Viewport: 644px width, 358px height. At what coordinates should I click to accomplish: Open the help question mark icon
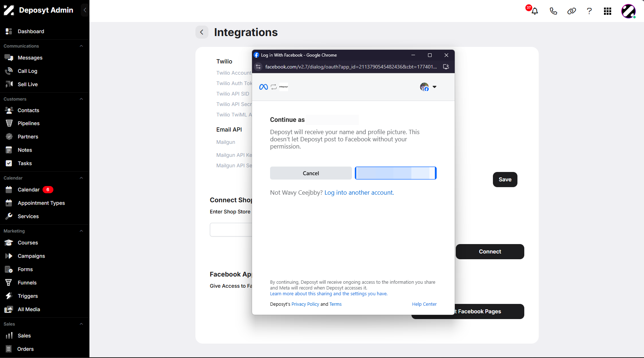click(x=589, y=11)
